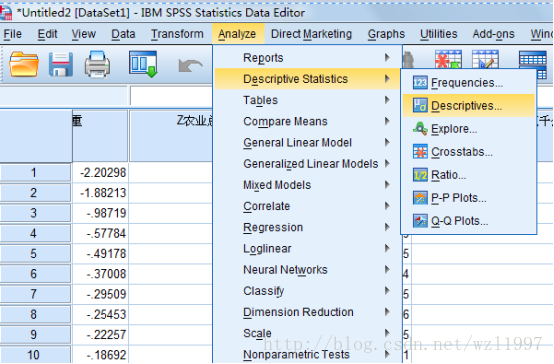Choose P-P Plots... from the submenu

[469, 198]
